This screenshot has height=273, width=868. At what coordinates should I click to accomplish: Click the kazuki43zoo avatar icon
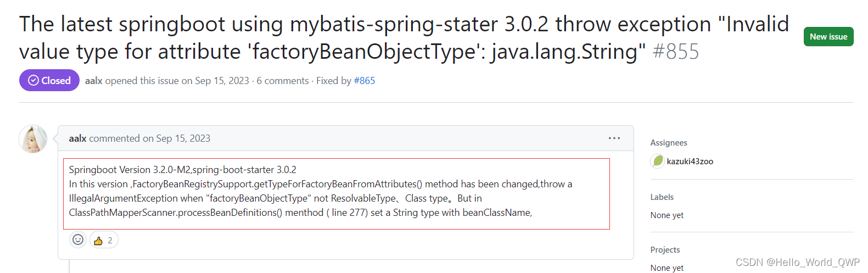tap(657, 161)
